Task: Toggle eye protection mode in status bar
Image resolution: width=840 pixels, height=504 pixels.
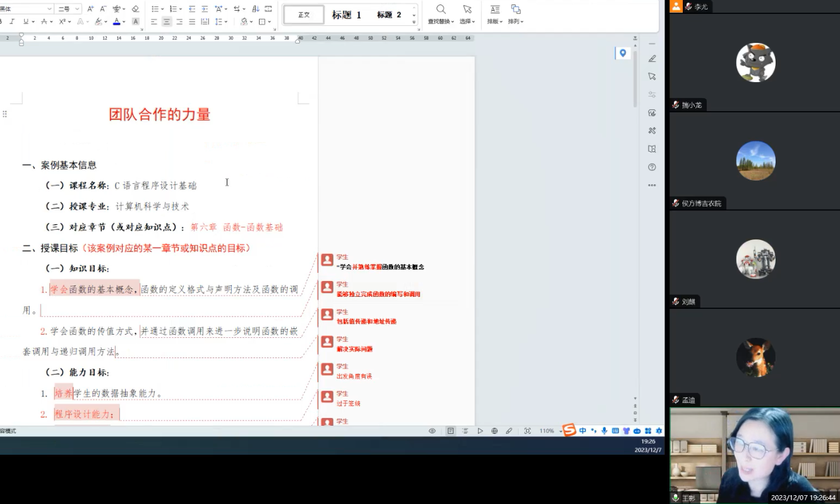Action: coord(432,431)
